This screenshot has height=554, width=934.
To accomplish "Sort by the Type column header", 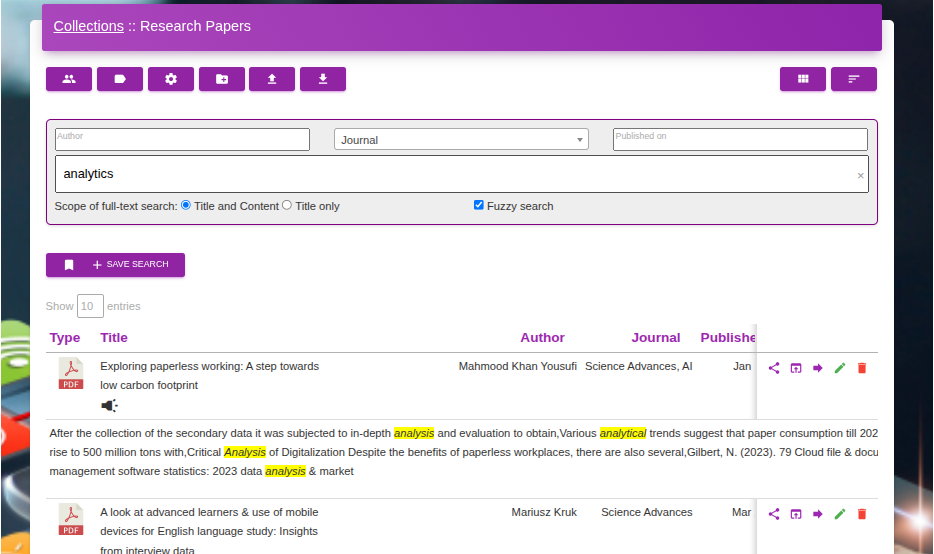I will click(x=64, y=338).
